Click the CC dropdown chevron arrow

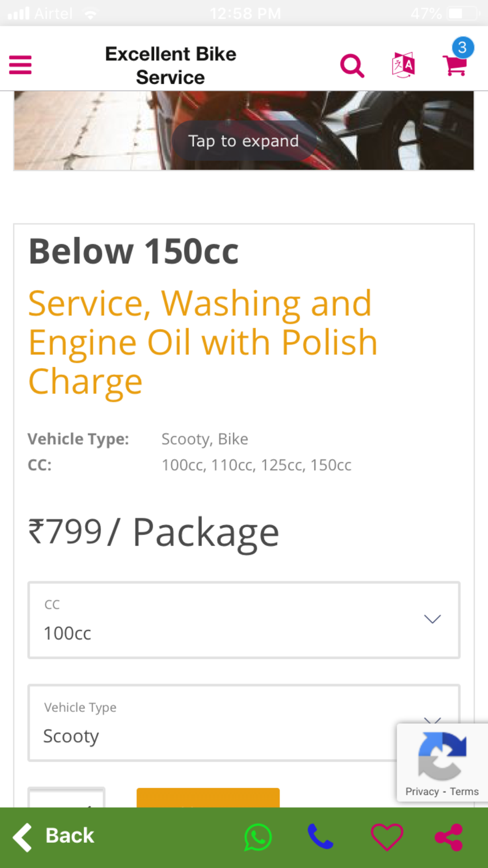[x=432, y=619]
